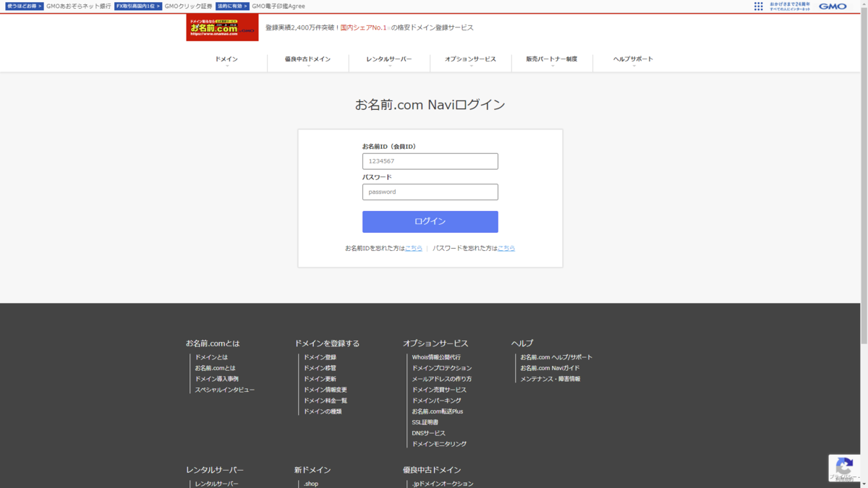
Task: Open forgot password こちら link
Action: [x=506, y=248]
